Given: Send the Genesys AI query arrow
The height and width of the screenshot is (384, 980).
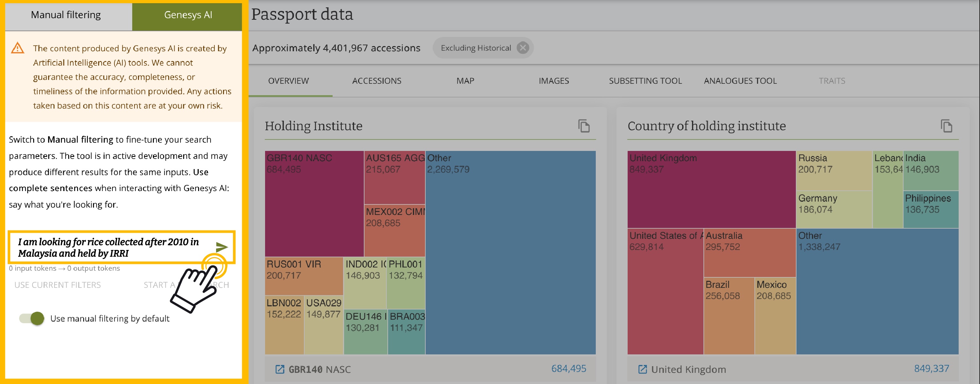Looking at the screenshot, I should [221, 247].
